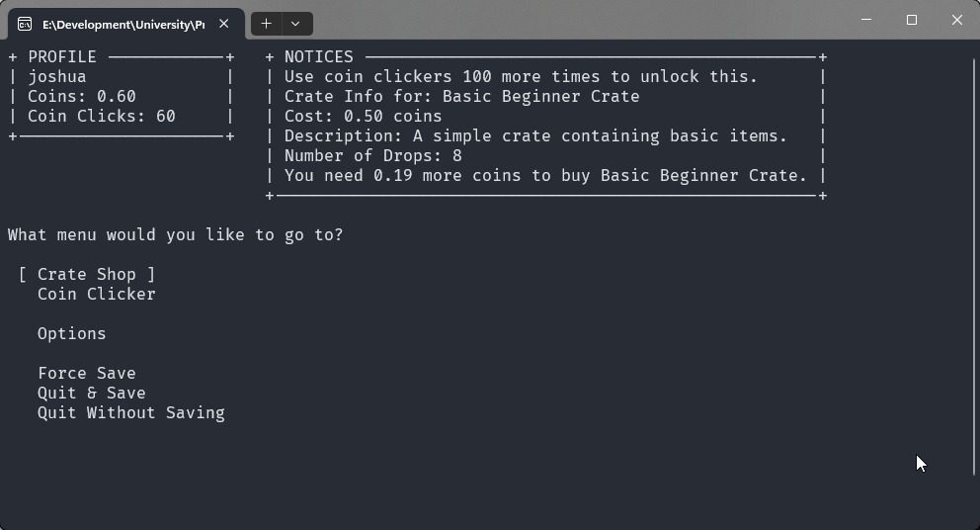Close the E:\Development terminal tab
This screenshot has height=530, width=980.
click(224, 24)
